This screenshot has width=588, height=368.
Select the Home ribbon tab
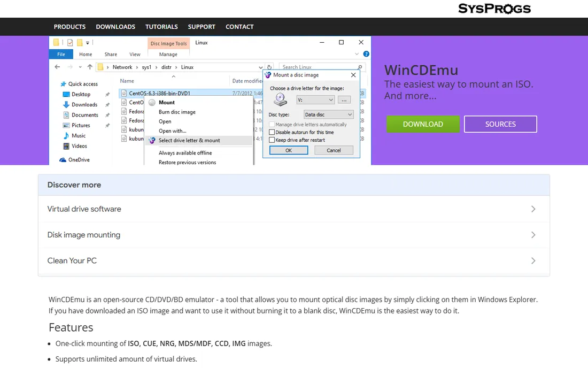86,55
